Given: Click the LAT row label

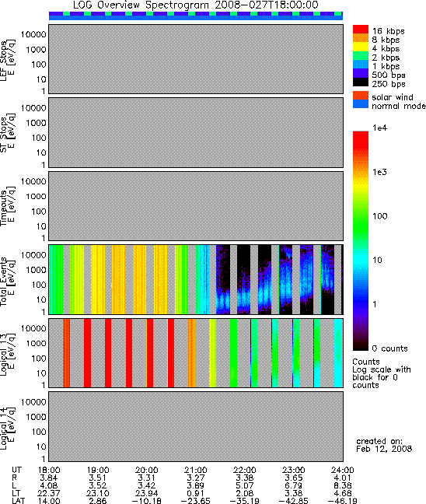Looking at the screenshot, I should pos(18,500).
